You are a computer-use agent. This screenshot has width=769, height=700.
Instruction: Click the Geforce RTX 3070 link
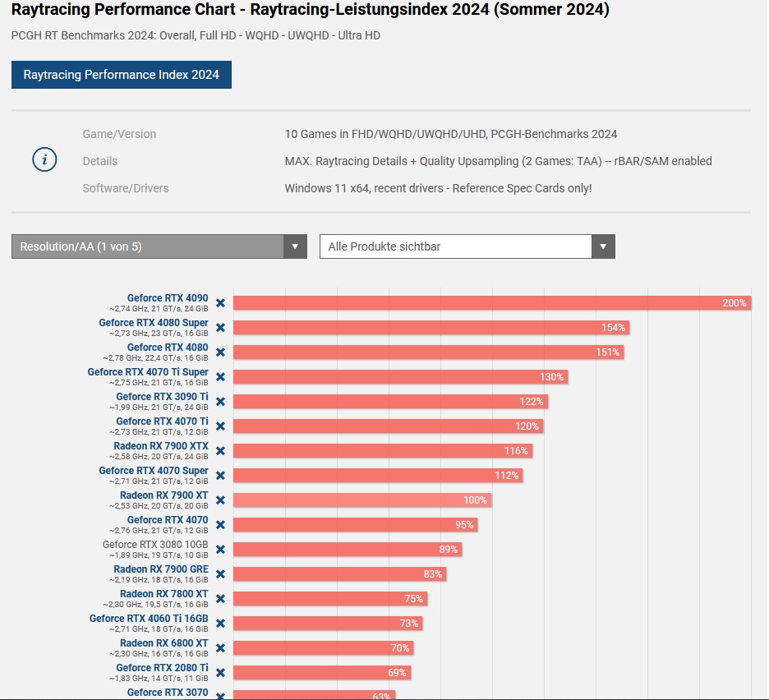[x=168, y=692]
